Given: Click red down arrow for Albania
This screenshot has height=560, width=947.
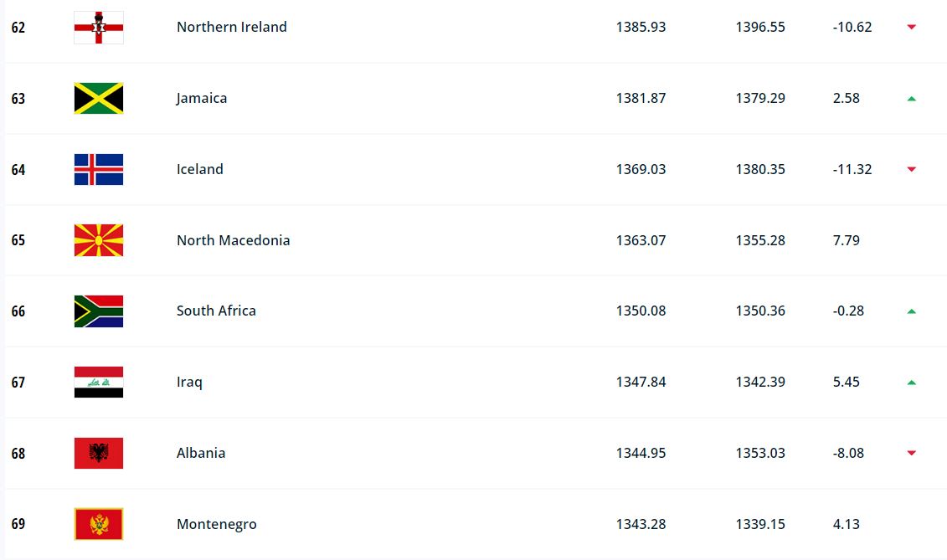Looking at the screenshot, I should coord(912,453).
